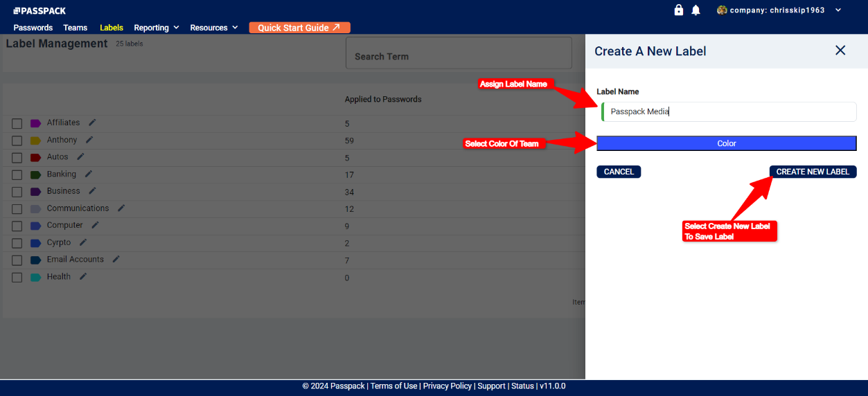Click the Email Accounts tag icon
The height and width of the screenshot is (396, 868).
click(36, 260)
